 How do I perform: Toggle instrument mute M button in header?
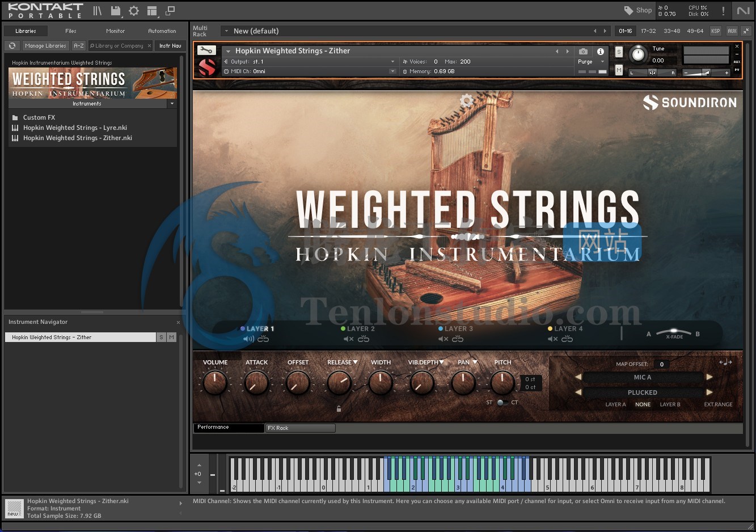(x=619, y=70)
